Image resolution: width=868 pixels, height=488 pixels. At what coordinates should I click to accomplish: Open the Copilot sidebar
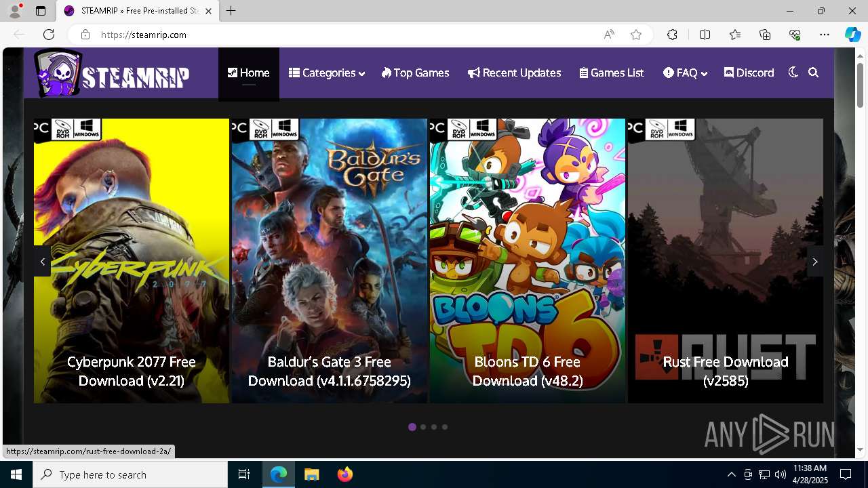click(x=852, y=35)
